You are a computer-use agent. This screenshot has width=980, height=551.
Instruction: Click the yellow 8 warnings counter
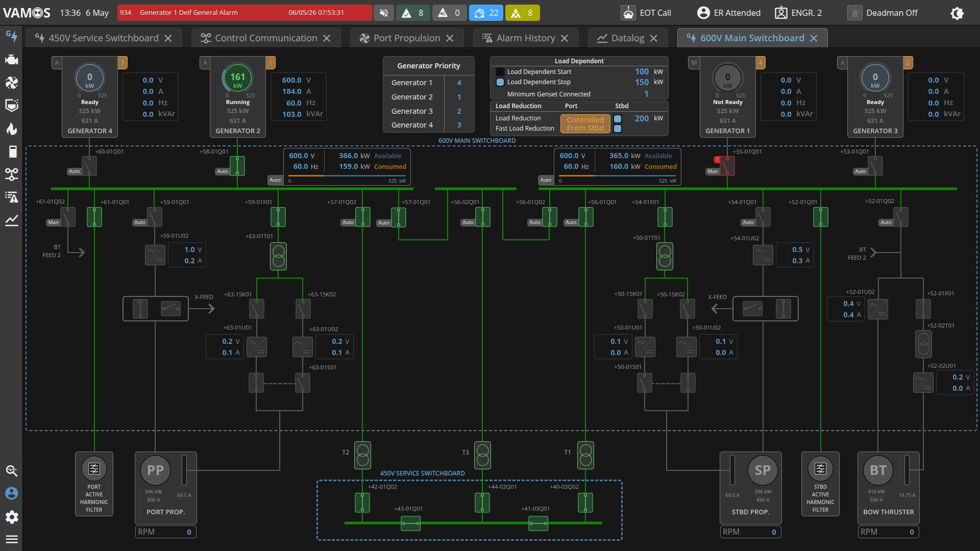[522, 13]
